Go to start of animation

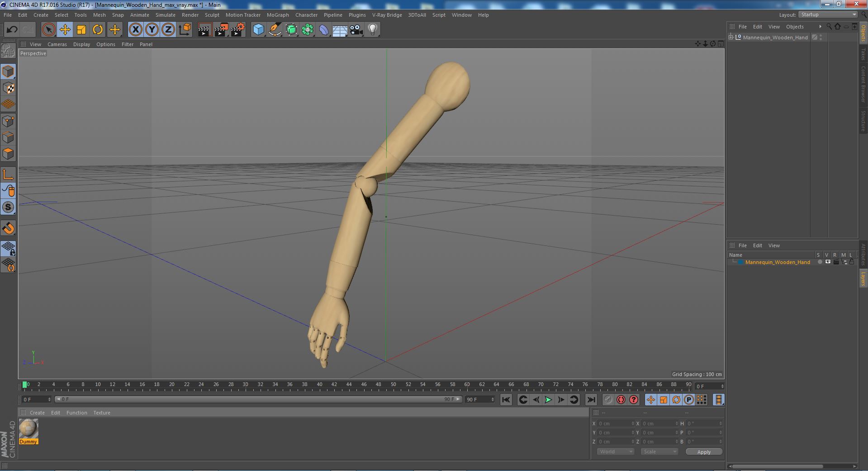point(506,400)
